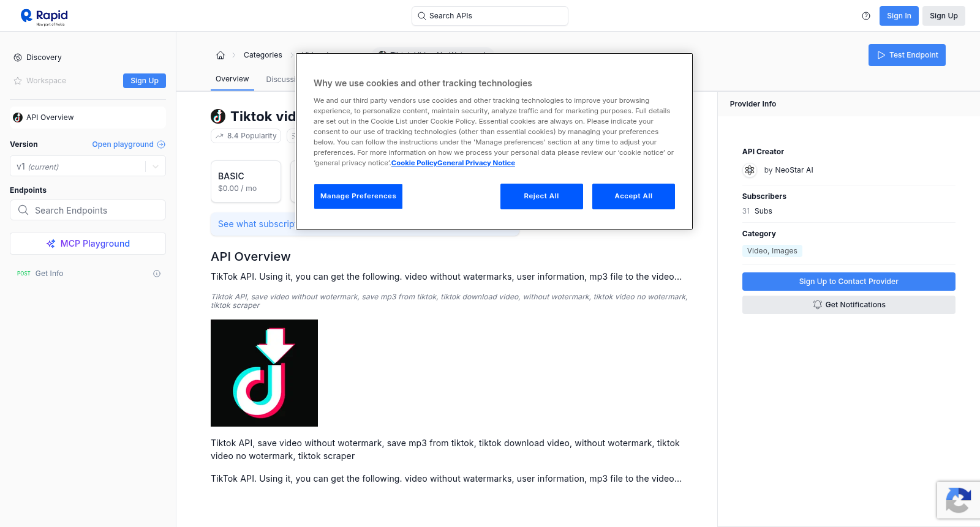
Task: Click the MCP Playground sparkle icon
Action: (x=51, y=244)
